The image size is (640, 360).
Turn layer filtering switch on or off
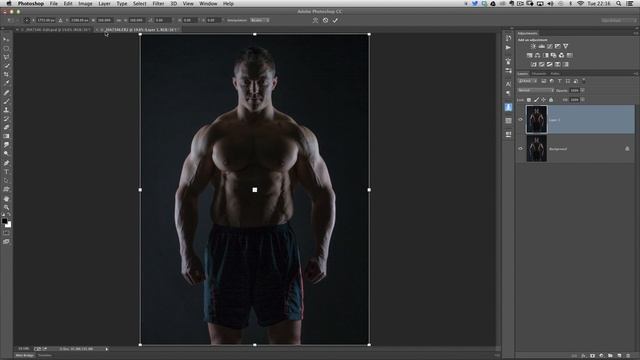[x=584, y=81]
